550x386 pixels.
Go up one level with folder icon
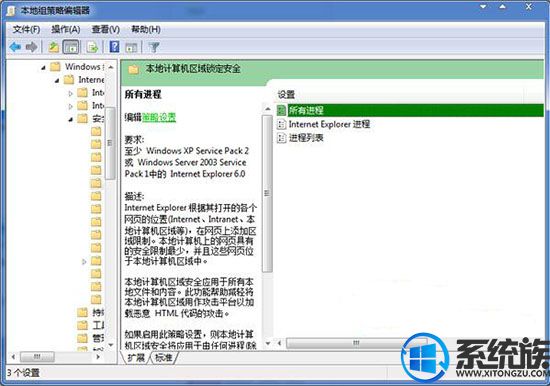pyautogui.click(x=54, y=47)
